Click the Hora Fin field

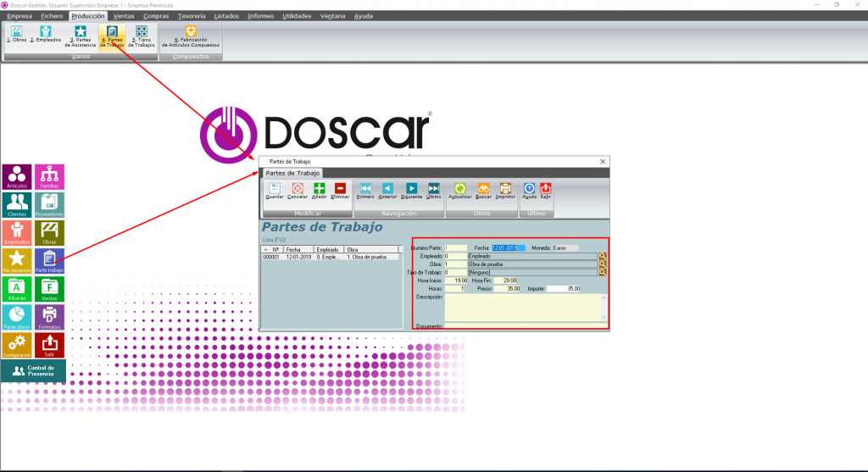[x=505, y=280]
